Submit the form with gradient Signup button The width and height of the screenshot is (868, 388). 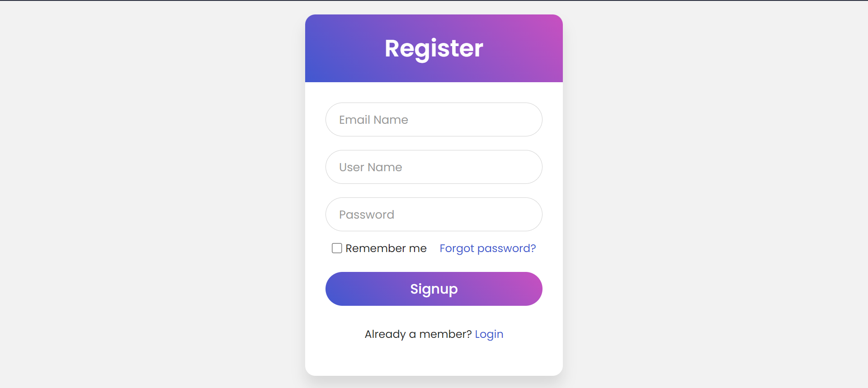434,289
